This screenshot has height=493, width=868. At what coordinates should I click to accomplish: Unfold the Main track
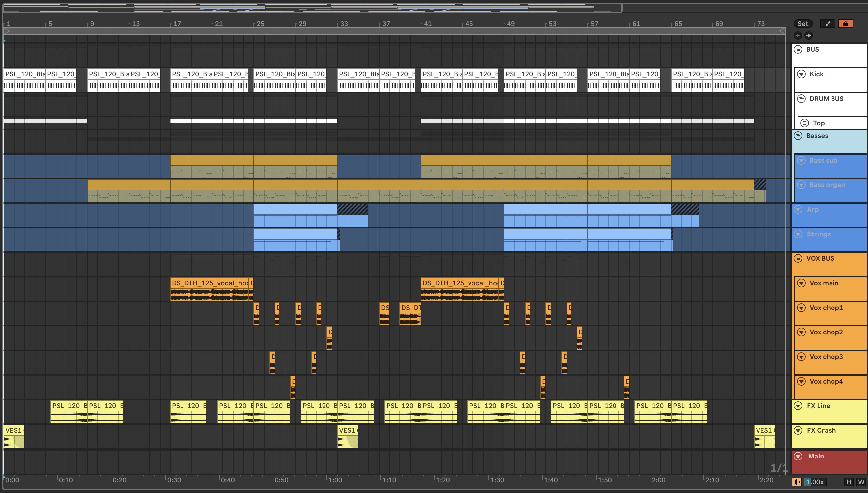798,456
